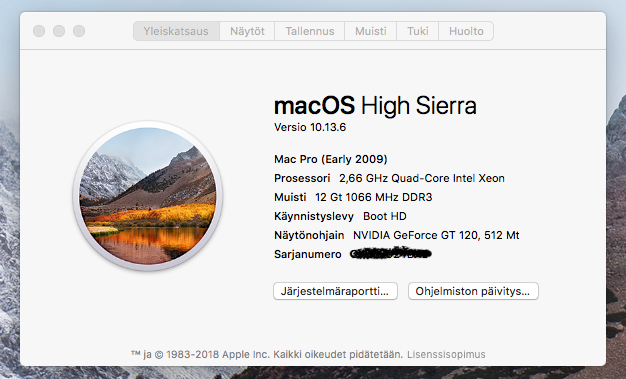This screenshot has height=379, width=626.
Task: Click the Sarjanumero label
Action: coord(308,254)
